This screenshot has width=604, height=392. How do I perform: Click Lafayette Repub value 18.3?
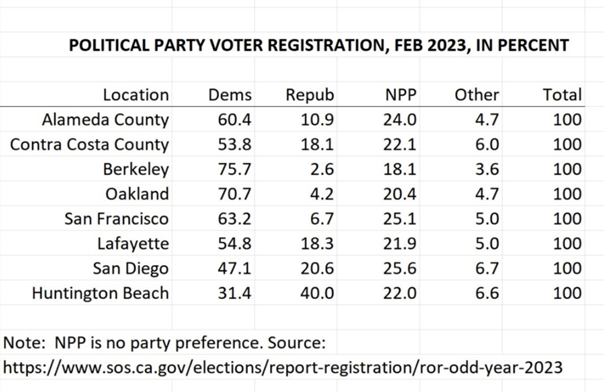[x=317, y=243]
